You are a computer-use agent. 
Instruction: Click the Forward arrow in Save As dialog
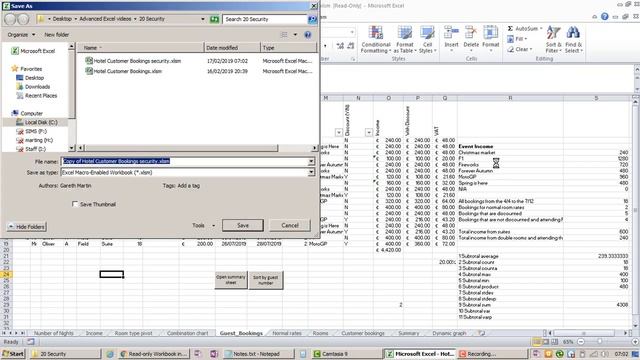23,19
